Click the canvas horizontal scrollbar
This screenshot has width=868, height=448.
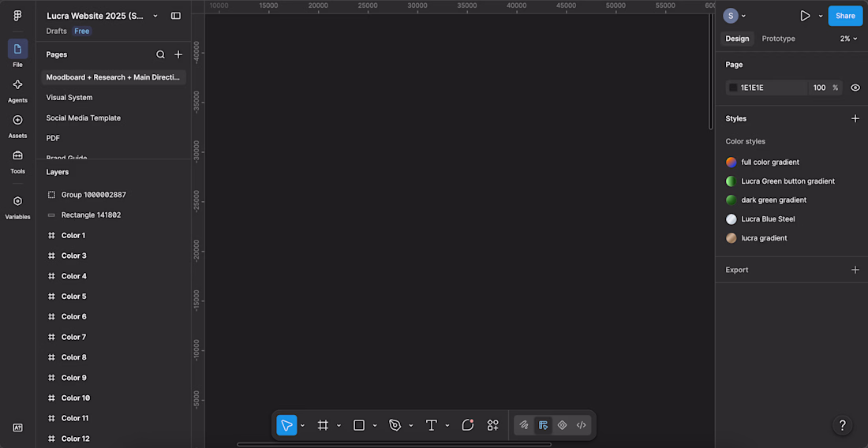[394, 444]
